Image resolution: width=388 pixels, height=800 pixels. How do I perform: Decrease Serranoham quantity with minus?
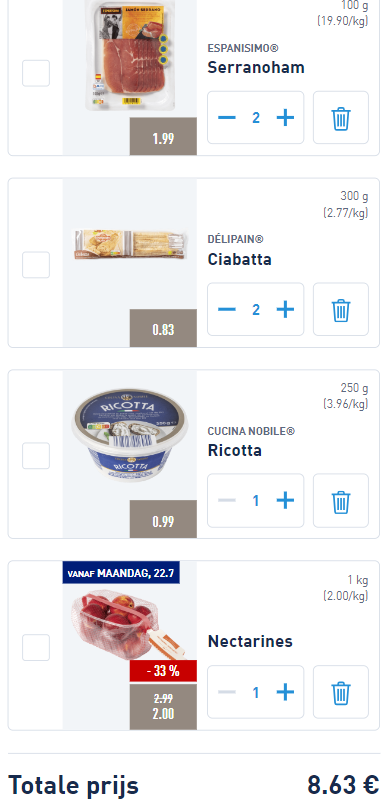227,118
